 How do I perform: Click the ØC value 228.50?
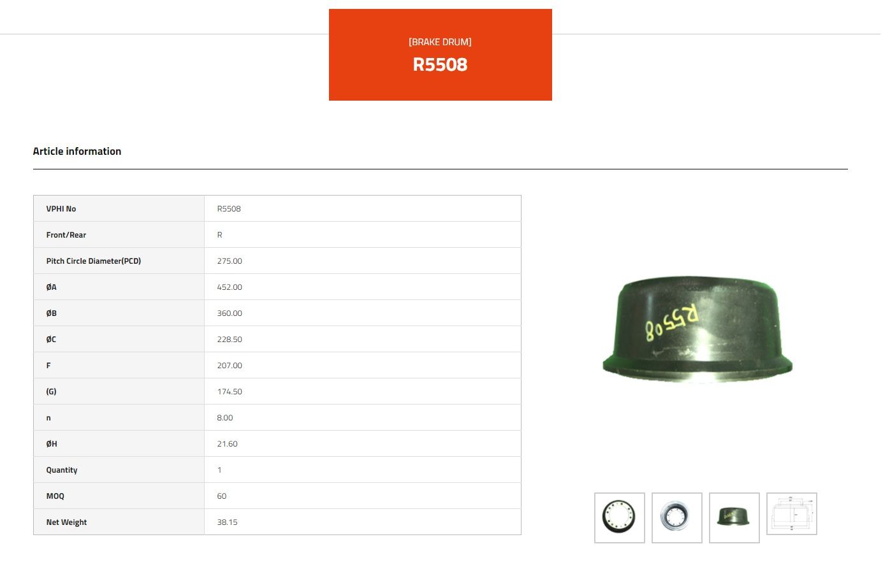[x=230, y=340]
